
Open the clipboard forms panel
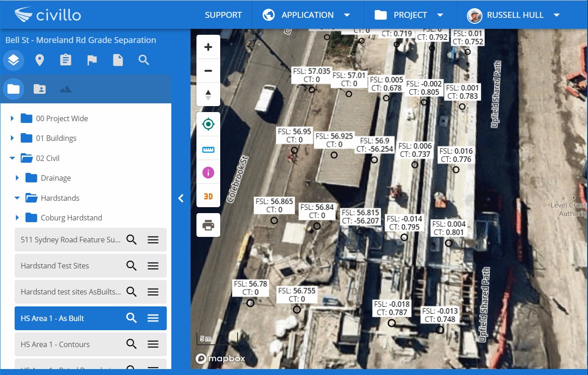(66, 60)
